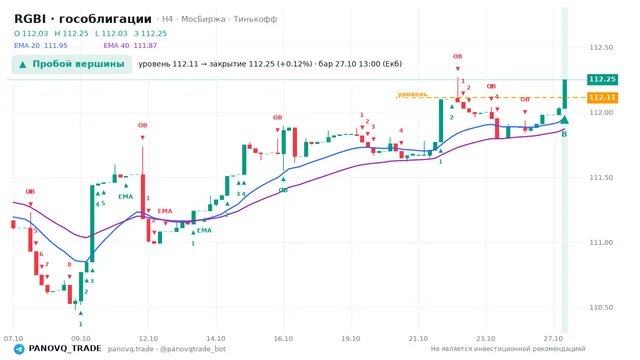Click the close value "З 112.25"
This screenshot has width=640, height=360.
[x=151, y=33]
